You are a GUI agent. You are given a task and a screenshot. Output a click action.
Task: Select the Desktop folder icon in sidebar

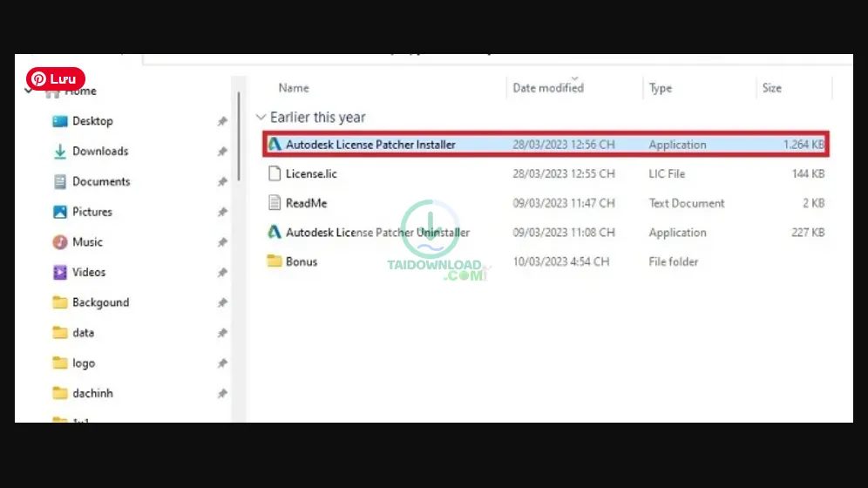(60, 121)
